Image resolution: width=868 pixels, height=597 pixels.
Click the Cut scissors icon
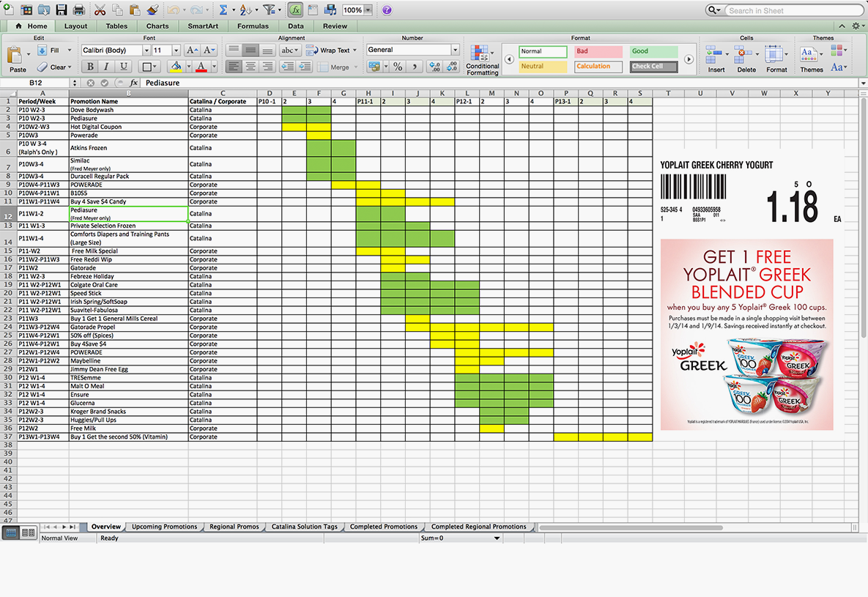pyautogui.click(x=100, y=10)
